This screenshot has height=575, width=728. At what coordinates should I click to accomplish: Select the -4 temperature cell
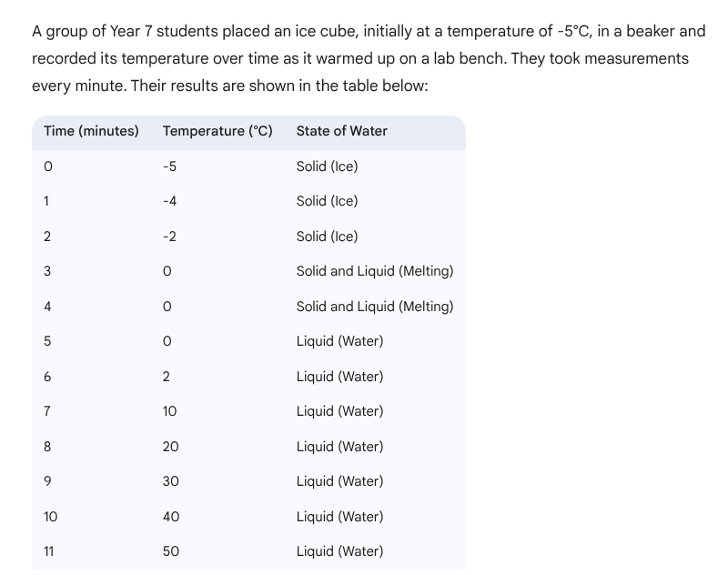tap(169, 201)
